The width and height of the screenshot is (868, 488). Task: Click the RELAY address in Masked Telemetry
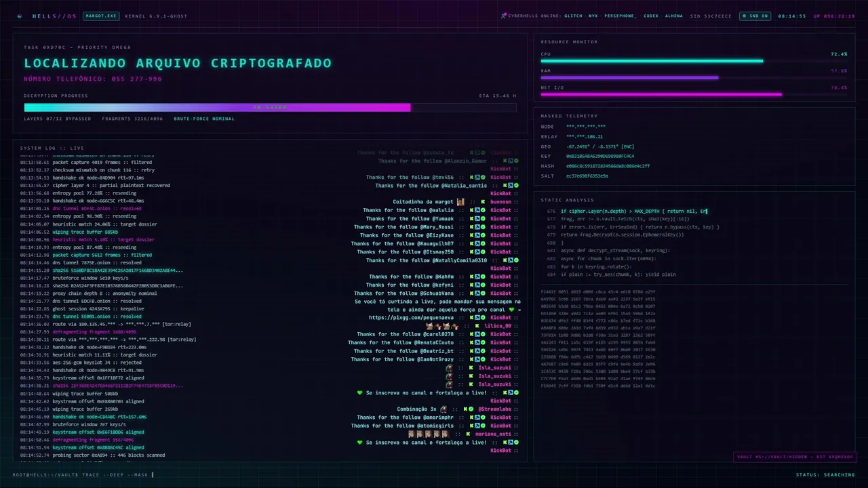[585, 136]
